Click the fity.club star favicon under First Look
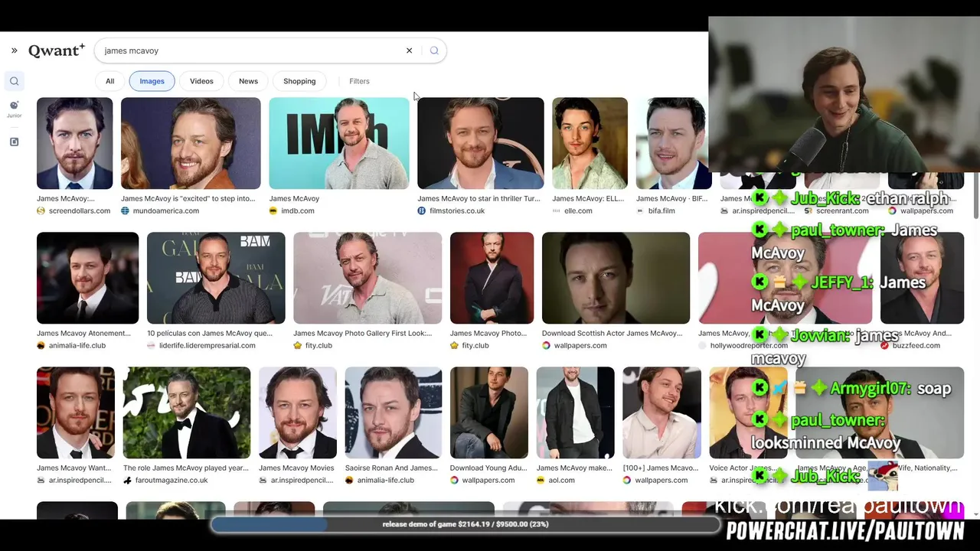The image size is (980, 551). 298,346
